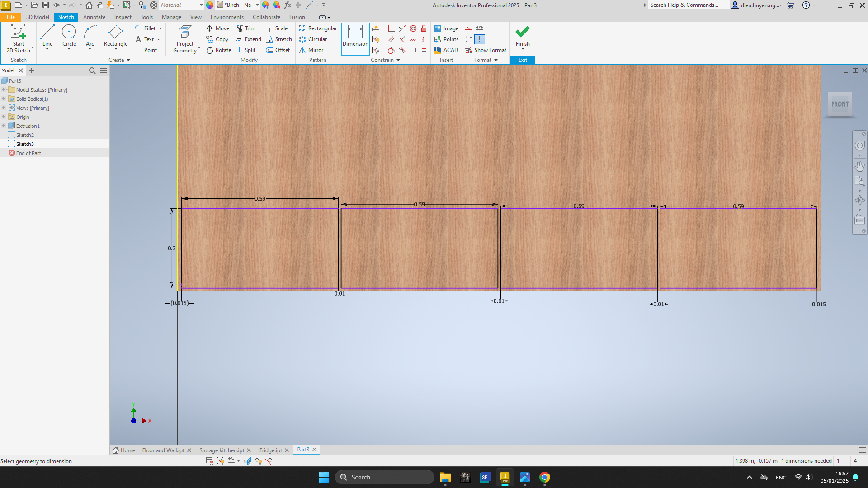Open Project Geometry tool
868x488 pixels.
[x=185, y=39]
